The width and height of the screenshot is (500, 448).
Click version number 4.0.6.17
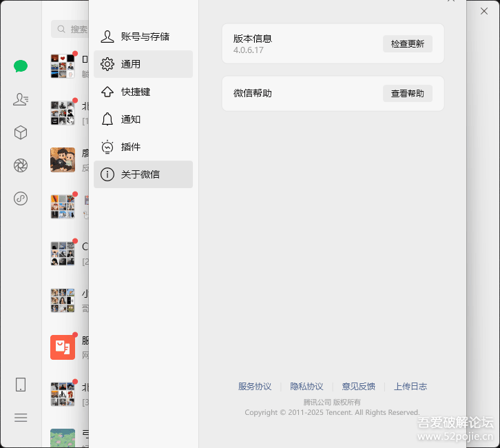coord(249,50)
